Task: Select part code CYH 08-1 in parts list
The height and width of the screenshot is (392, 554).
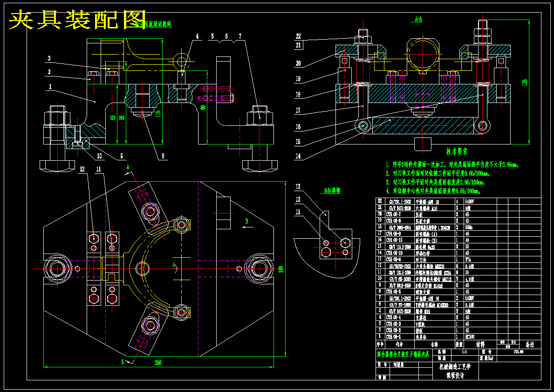Action: 394,337
